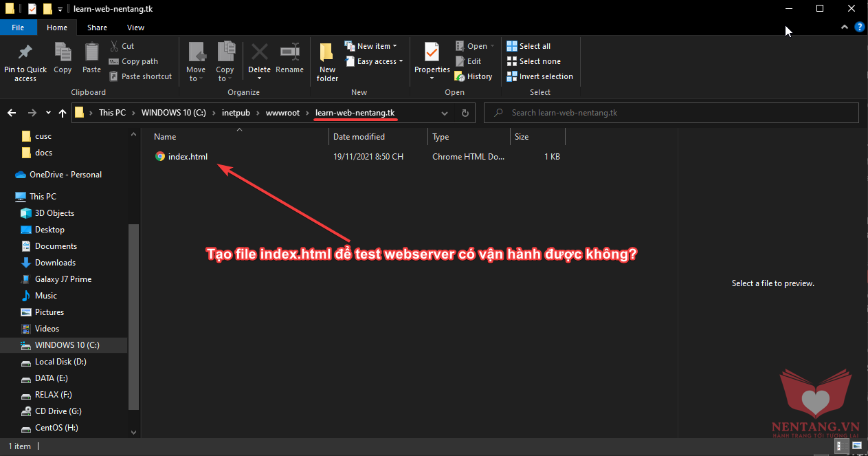Click the Delete icon in Organize group
This screenshot has width=868, height=456.
click(x=259, y=54)
